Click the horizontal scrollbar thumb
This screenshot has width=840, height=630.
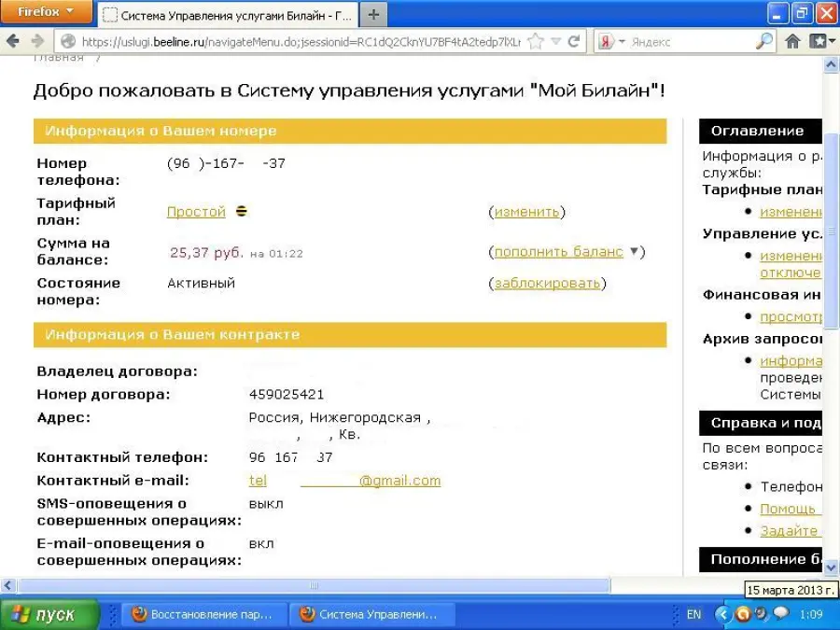tap(314, 585)
